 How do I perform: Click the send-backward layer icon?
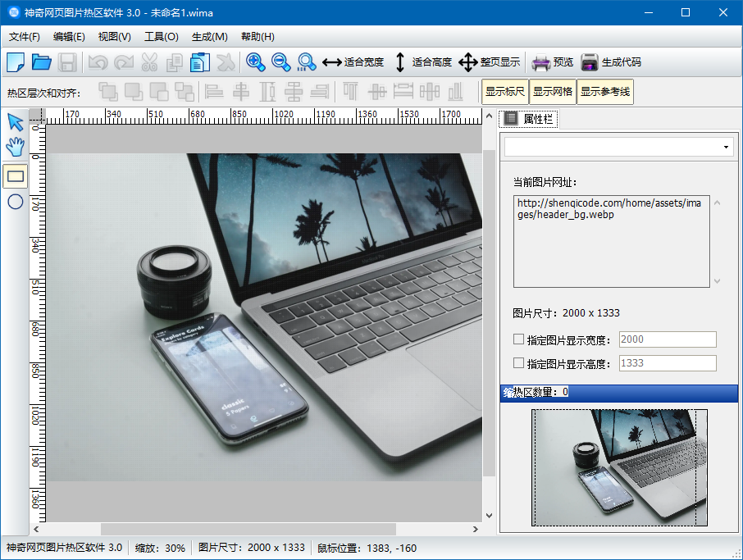[x=159, y=92]
